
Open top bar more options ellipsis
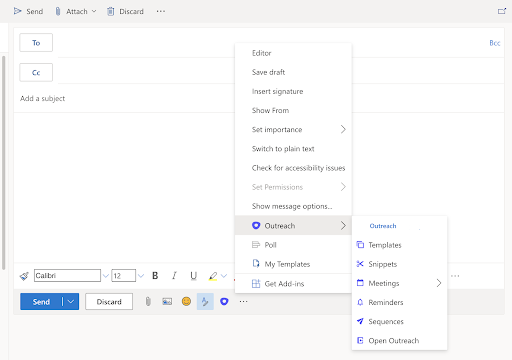[x=161, y=11]
